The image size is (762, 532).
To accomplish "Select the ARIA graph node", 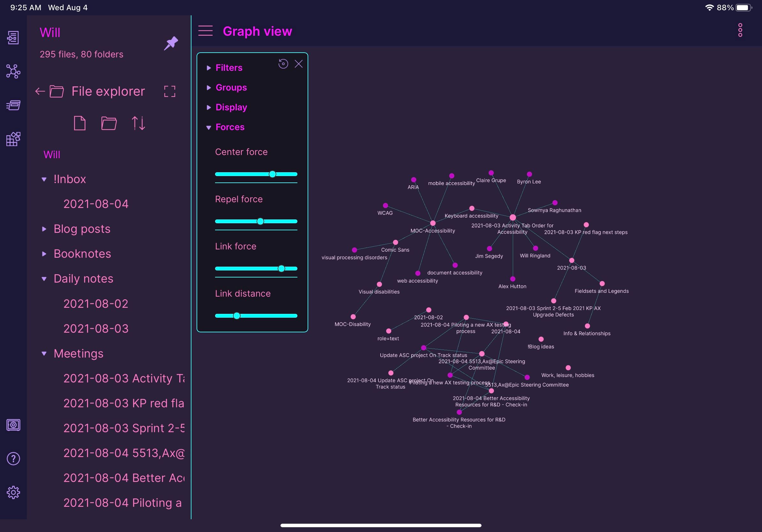I will coord(414,180).
